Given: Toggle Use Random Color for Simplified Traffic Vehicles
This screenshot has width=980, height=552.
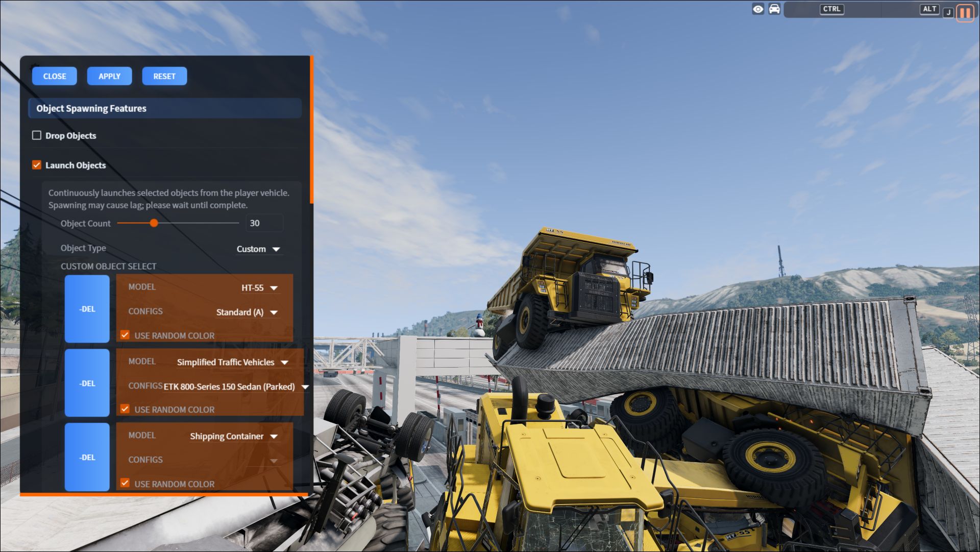Looking at the screenshot, I should pos(125,409).
